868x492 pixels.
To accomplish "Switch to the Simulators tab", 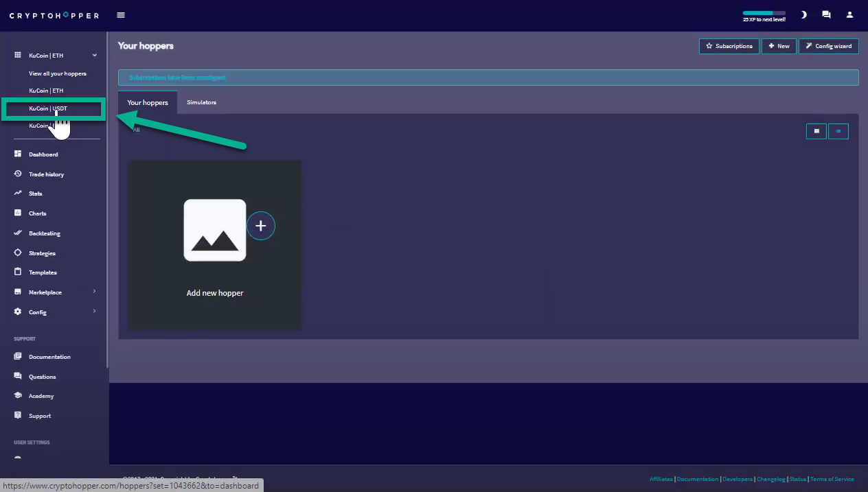I will coord(201,102).
